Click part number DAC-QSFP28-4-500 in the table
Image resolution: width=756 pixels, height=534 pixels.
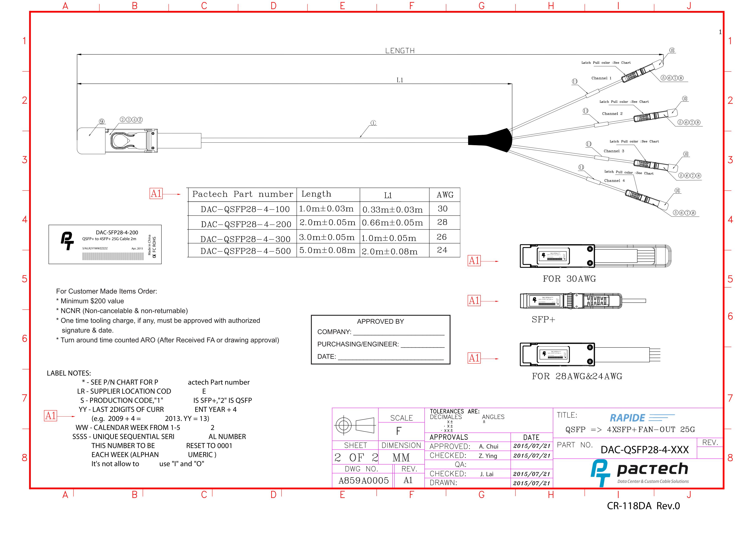[246, 251]
